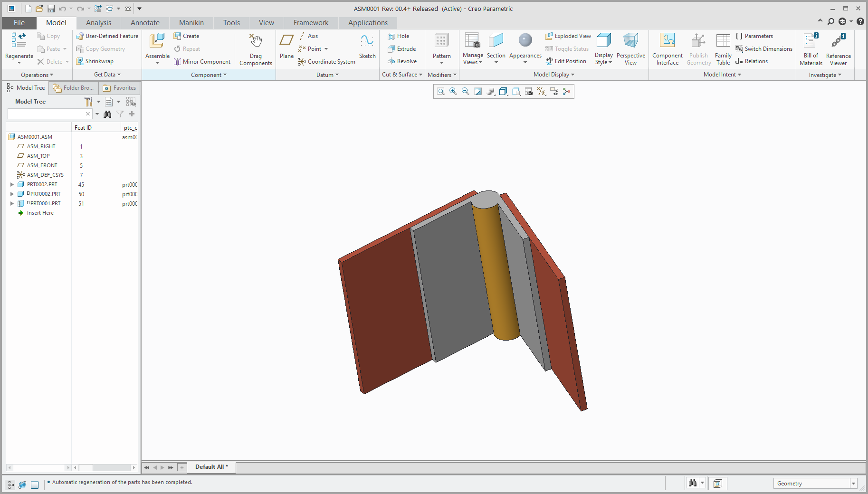Select the Revolve tool
The width and height of the screenshot is (868, 494).
coord(402,61)
